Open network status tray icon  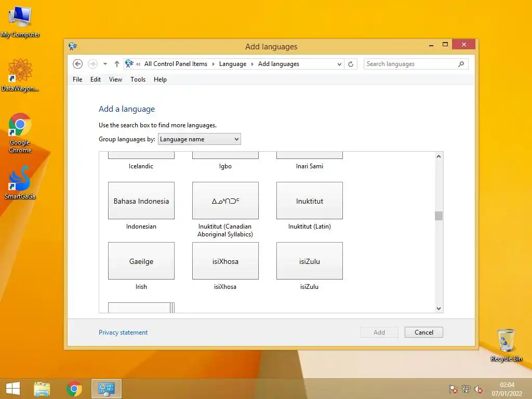(x=466, y=389)
